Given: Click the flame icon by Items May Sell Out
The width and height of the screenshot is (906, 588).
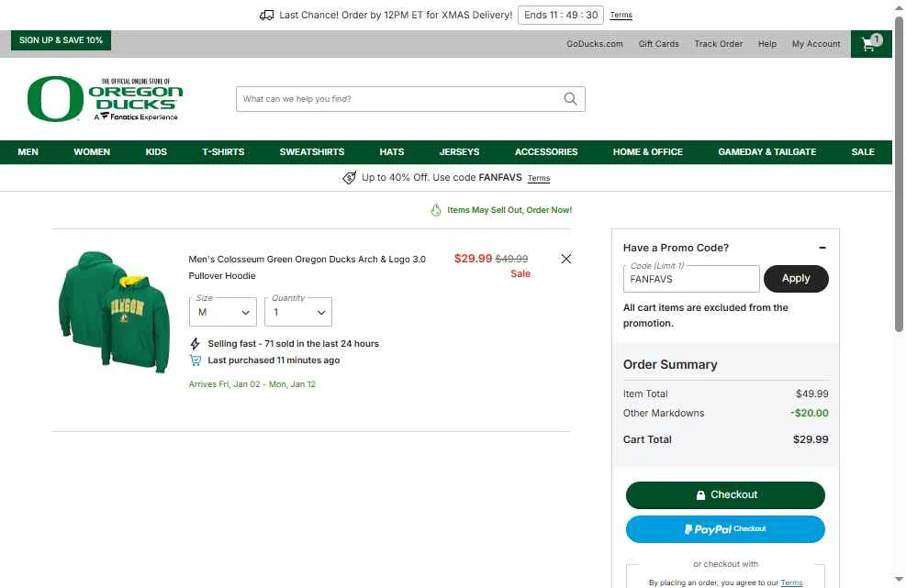Looking at the screenshot, I should click(436, 210).
